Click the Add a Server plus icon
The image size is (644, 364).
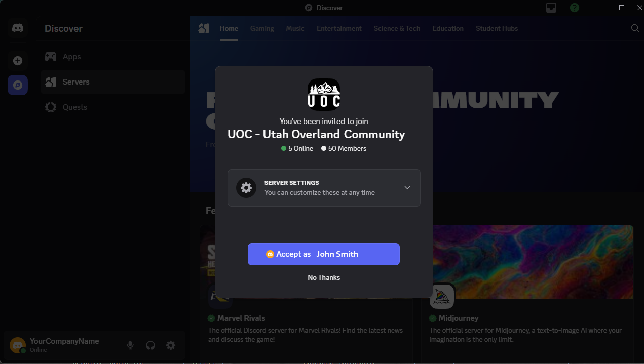pyautogui.click(x=18, y=61)
